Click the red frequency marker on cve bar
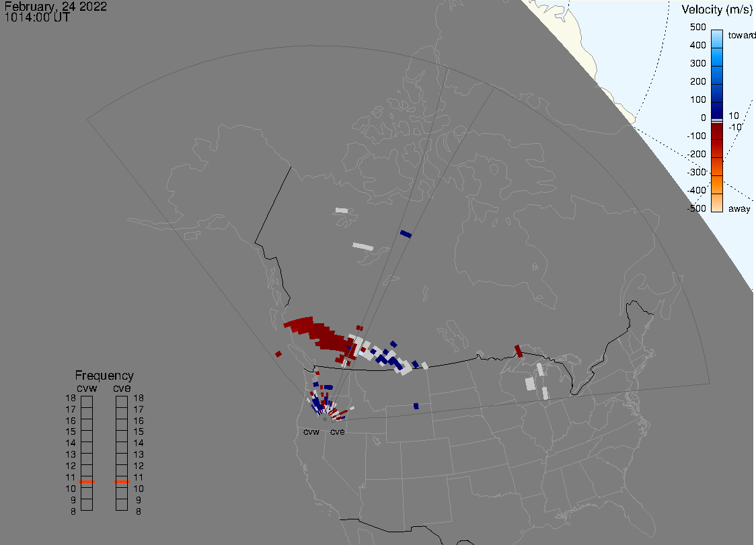 [122, 482]
